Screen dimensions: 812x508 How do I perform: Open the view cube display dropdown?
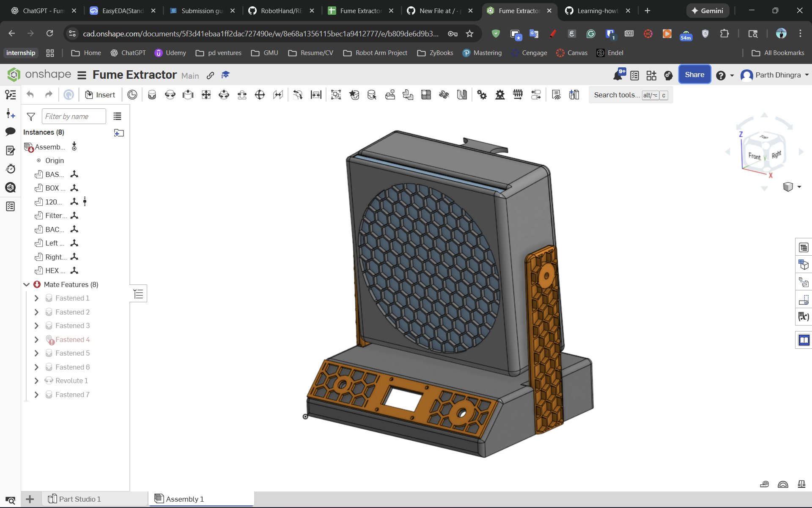click(799, 187)
